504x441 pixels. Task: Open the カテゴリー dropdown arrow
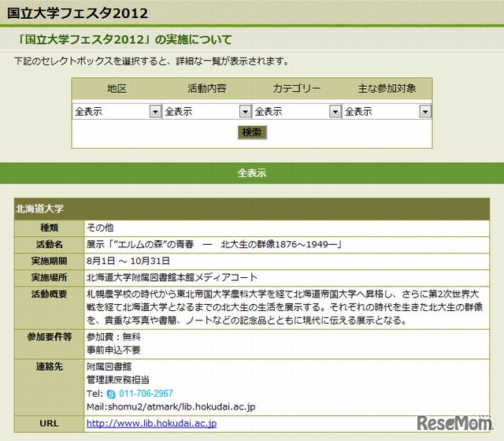point(335,112)
